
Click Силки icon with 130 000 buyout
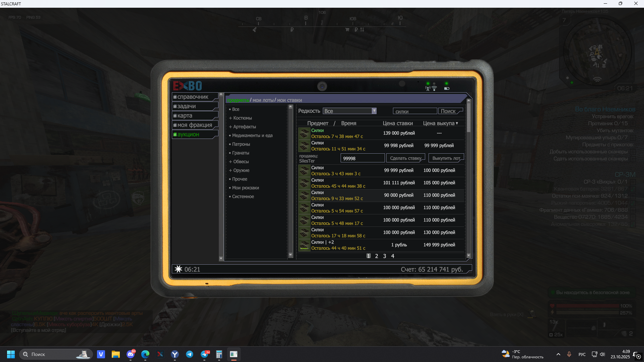304,233
